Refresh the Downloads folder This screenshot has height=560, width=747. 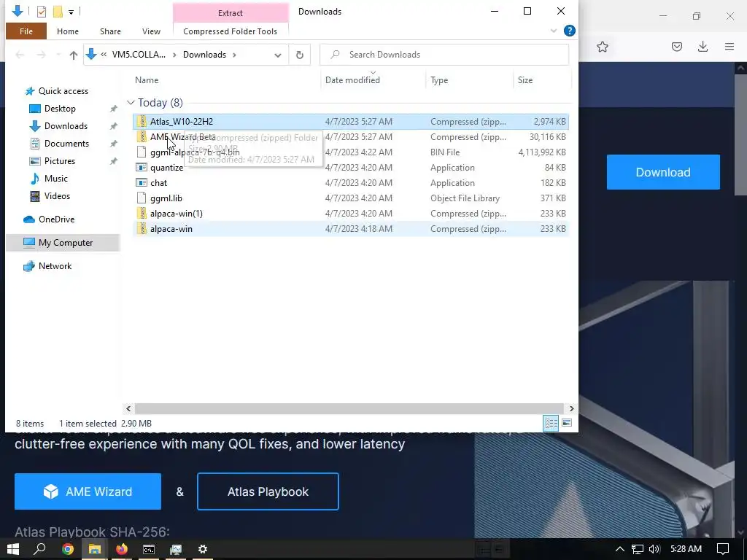coord(300,55)
